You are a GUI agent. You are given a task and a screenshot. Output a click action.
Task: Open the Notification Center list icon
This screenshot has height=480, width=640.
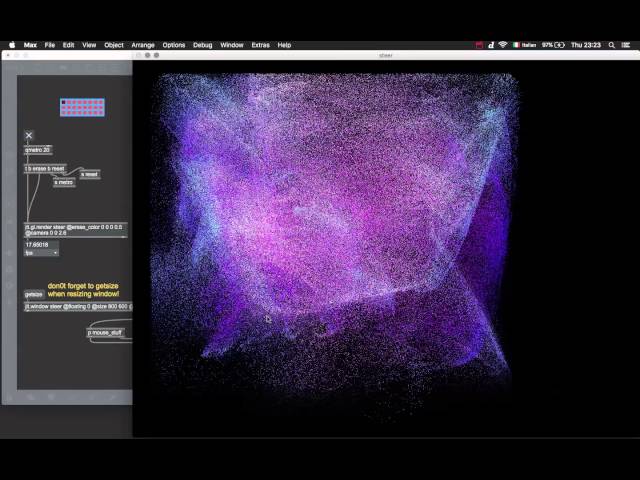[626, 45]
